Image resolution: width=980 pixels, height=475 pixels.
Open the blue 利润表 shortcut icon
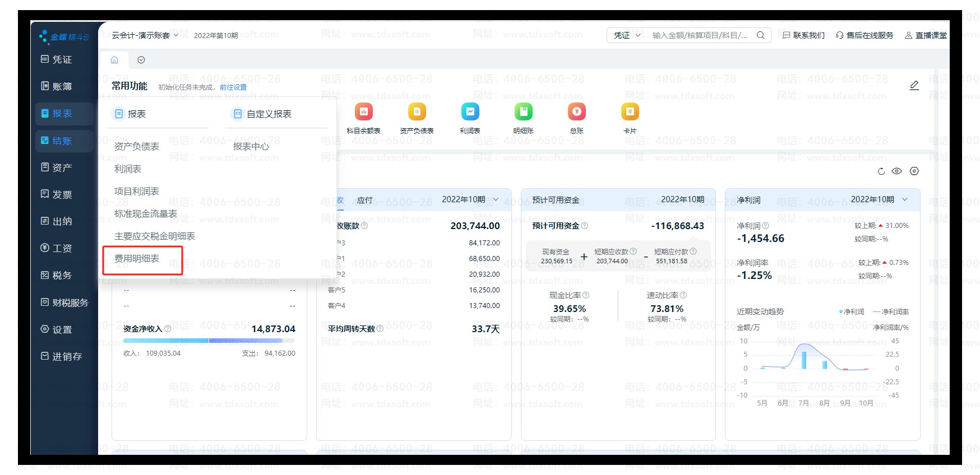(470, 112)
